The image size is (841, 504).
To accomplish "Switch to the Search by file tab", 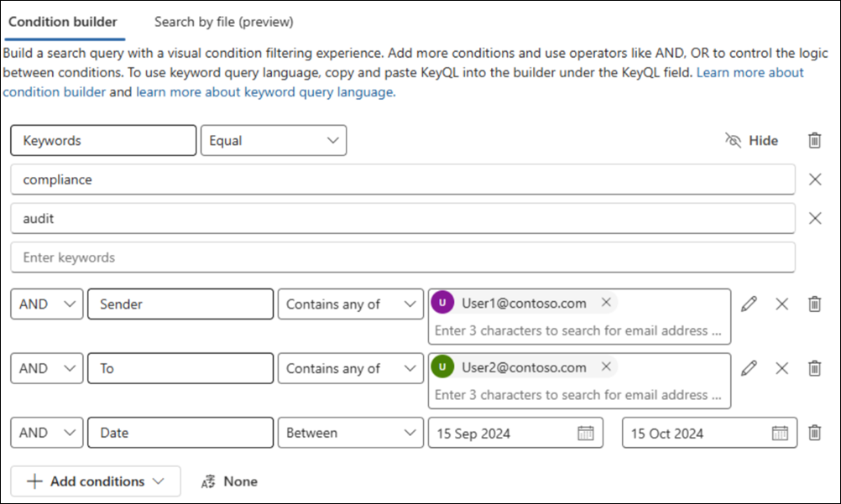I will pyautogui.click(x=222, y=21).
